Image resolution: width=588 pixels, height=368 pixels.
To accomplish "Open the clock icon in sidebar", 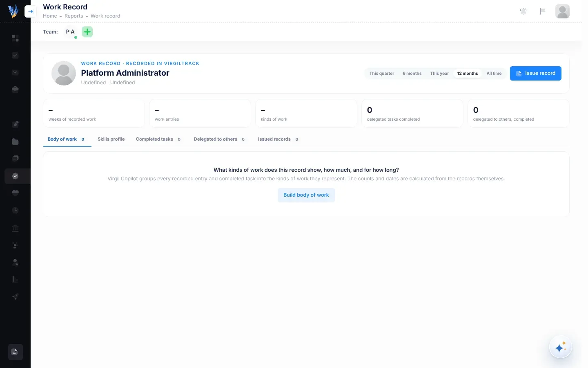I will click(x=15, y=210).
